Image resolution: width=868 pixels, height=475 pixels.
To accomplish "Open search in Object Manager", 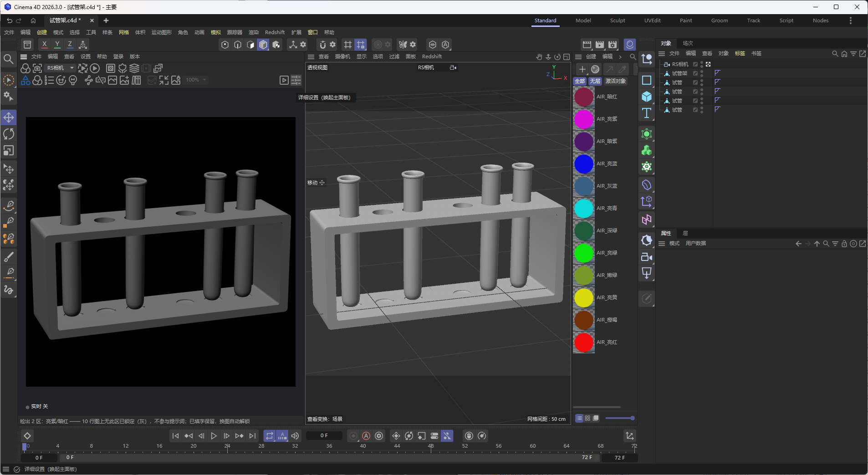I will [x=835, y=54].
